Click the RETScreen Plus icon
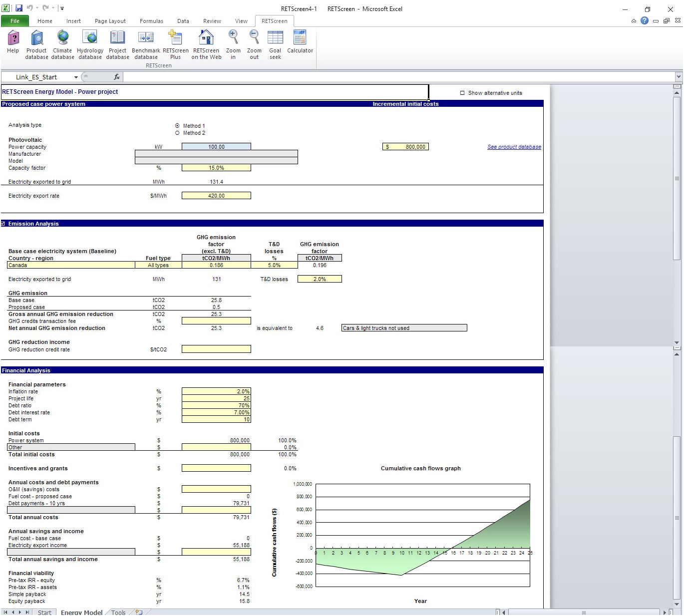The width and height of the screenshot is (684, 616). tap(175, 44)
